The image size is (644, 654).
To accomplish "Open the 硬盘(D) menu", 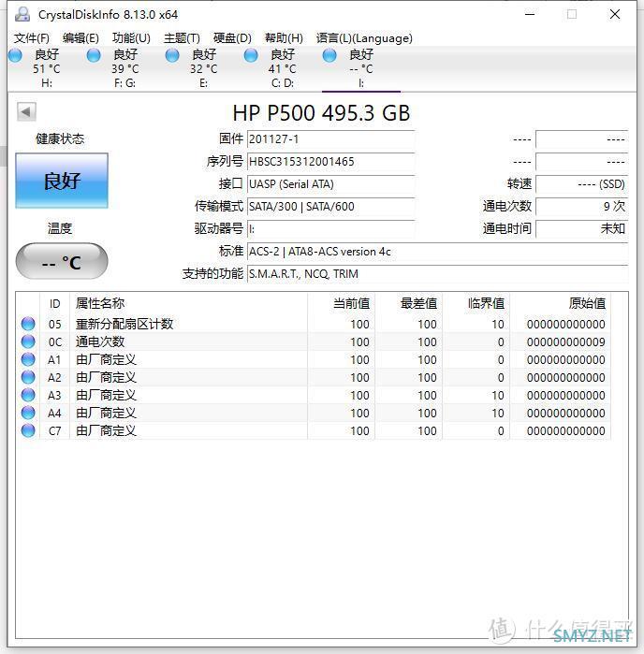I will tap(232, 38).
